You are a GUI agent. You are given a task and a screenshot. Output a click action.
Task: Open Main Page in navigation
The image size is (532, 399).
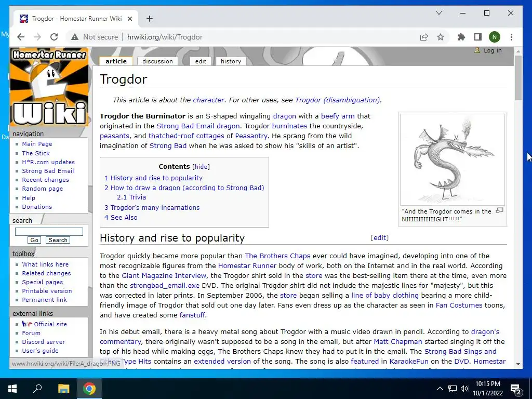(x=37, y=144)
